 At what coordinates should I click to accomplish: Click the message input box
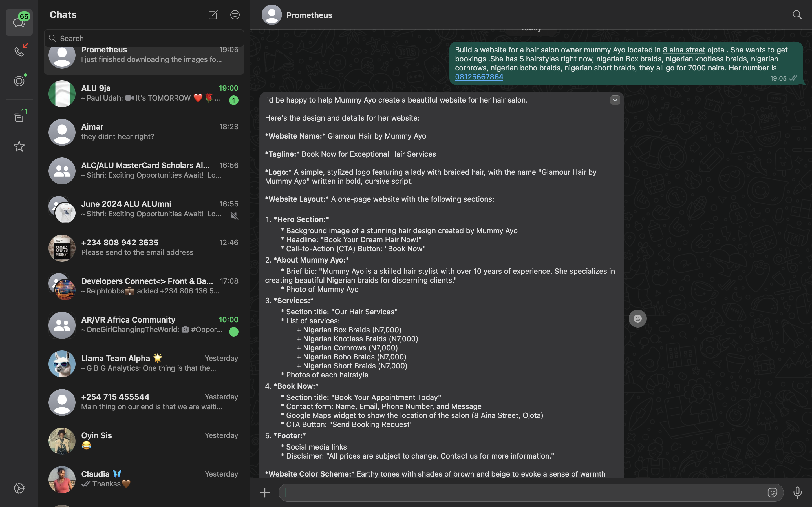click(x=524, y=492)
